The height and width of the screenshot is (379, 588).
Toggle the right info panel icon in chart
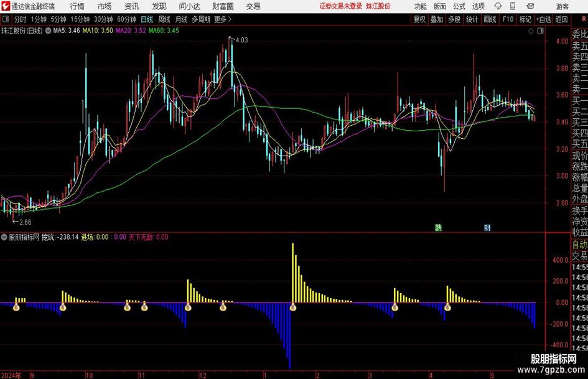coord(540,31)
